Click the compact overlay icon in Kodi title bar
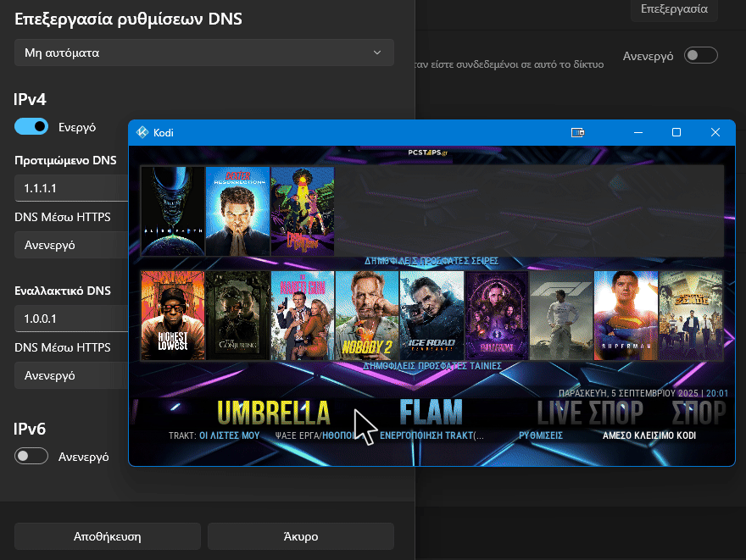Screen dimensions: 746x560 pos(577,133)
